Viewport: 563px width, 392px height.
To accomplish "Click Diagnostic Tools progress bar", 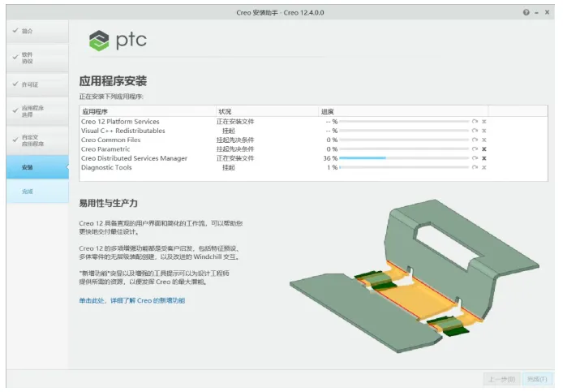I will click(x=404, y=167).
